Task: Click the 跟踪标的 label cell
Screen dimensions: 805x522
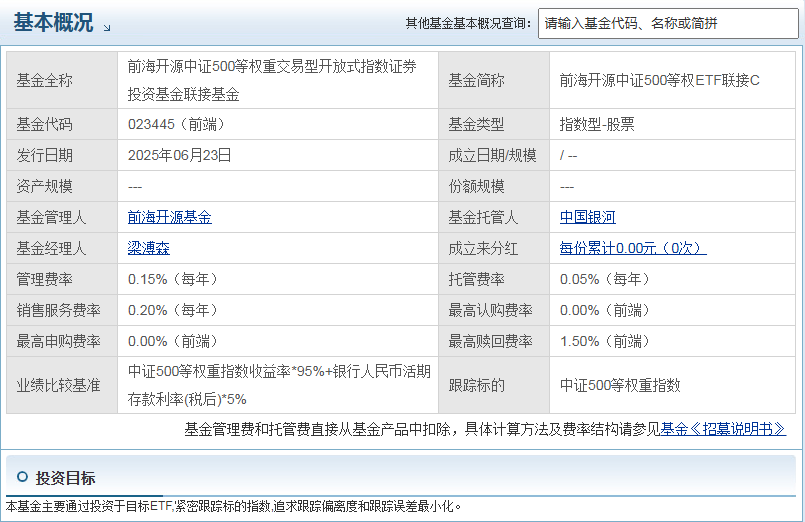Action: [494, 385]
